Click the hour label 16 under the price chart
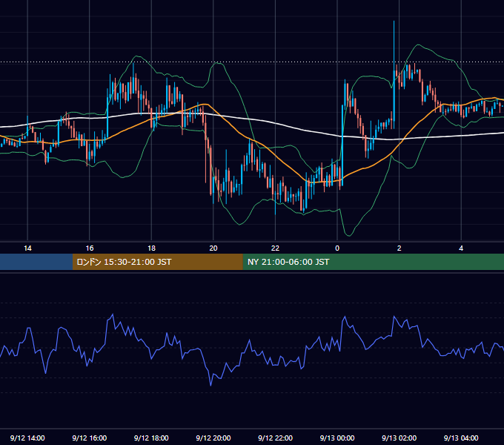 (x=90, y=248)
